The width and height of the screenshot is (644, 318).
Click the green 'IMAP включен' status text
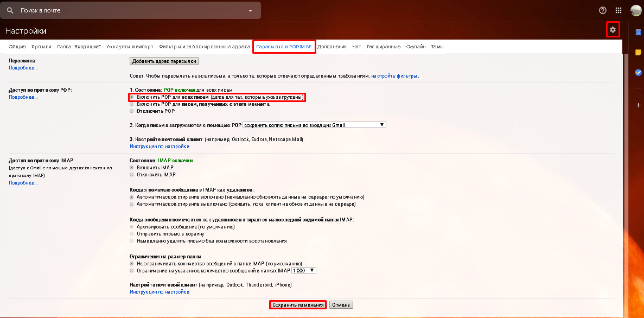[x=175, y=160]
